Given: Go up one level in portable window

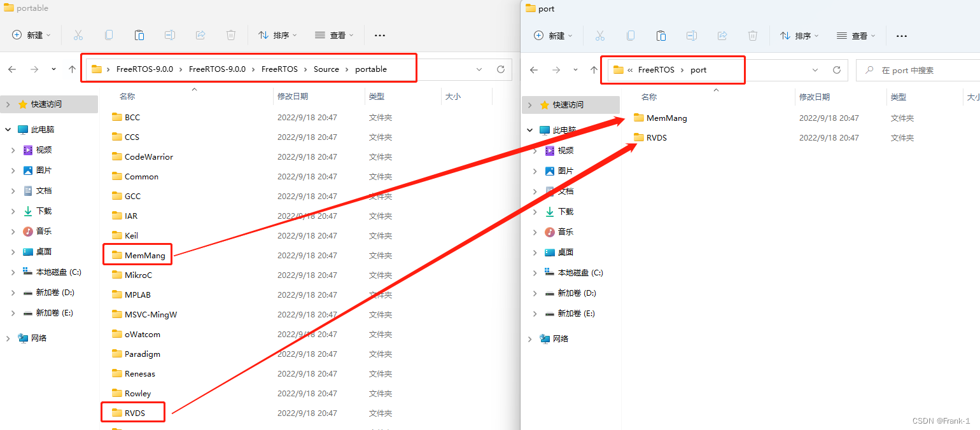Looking at the screenshot, I should pos(72,69).
